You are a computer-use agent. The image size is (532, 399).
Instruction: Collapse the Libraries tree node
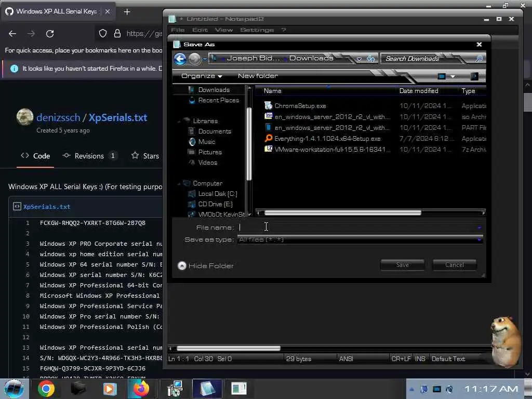[179, 121]
